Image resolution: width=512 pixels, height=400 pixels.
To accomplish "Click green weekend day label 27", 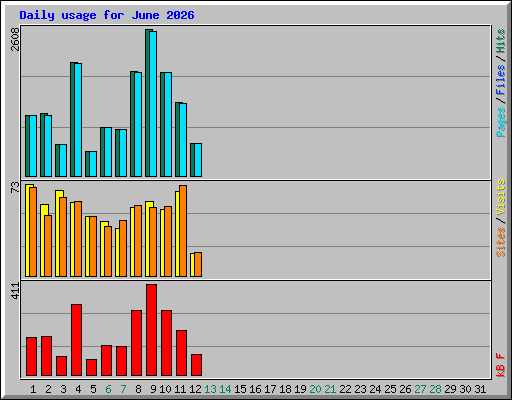I will click(x=420, y=389).
